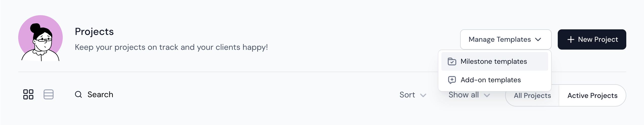Screen dimensions: 644x125
Task: Click the magnifier search icon
Action: [x=78, y=94]
